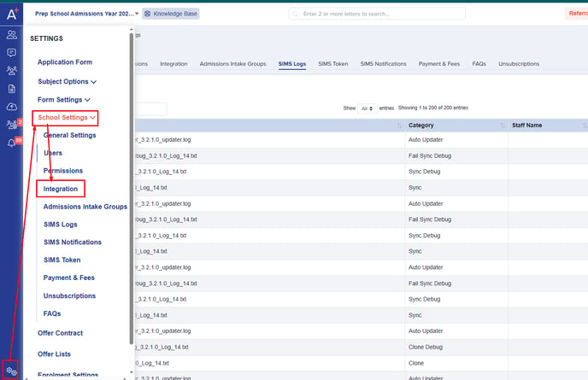
Task: Select Integration in the settings menu
Action: pos(61,189)
